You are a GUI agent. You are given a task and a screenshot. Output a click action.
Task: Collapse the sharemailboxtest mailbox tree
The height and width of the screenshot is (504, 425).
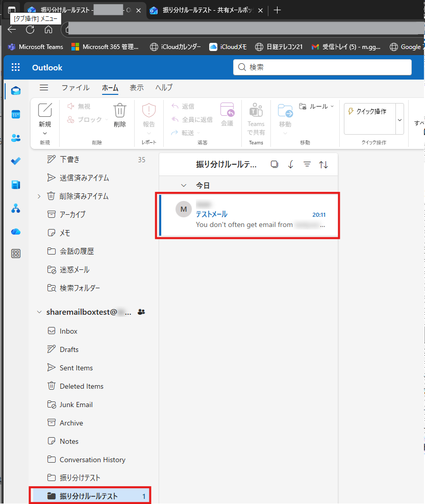pyautogui.click(x=39, y=312)
